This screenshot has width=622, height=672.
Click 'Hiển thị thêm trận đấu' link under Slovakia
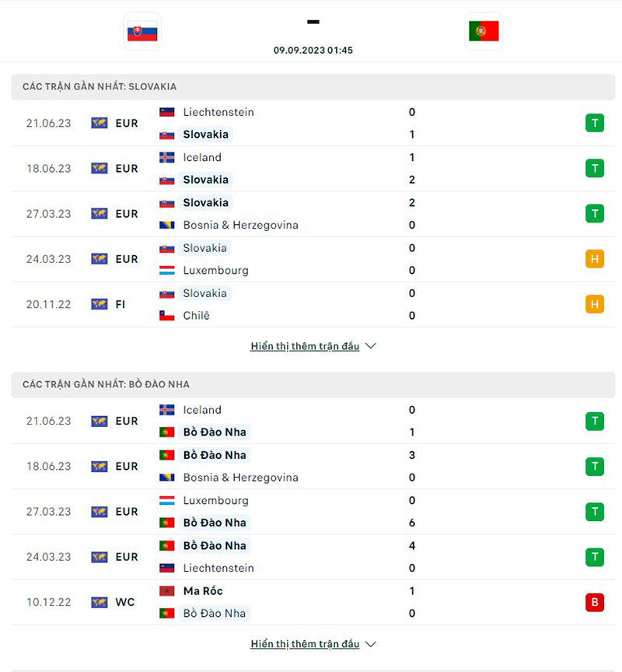coord(305,346)
